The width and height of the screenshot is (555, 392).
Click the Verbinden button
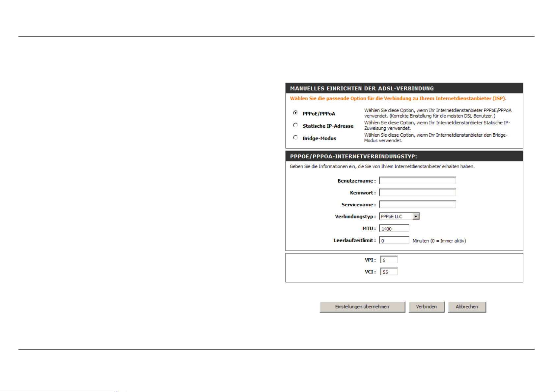click(x=426, y=307)
